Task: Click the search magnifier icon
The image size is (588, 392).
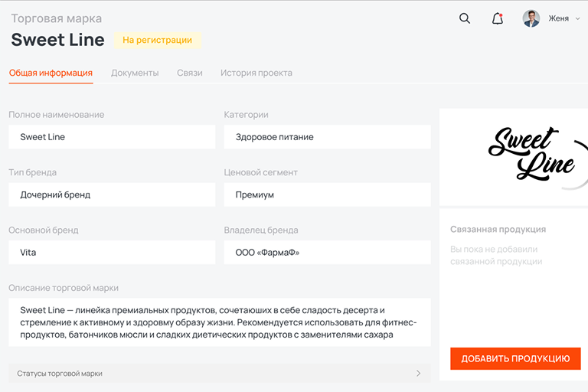Action: [465, 19]
